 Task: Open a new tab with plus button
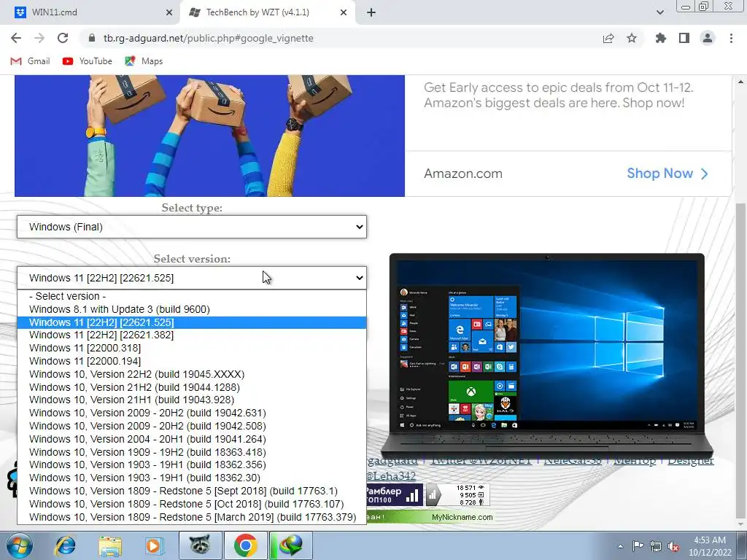click(x=371, y=13)
